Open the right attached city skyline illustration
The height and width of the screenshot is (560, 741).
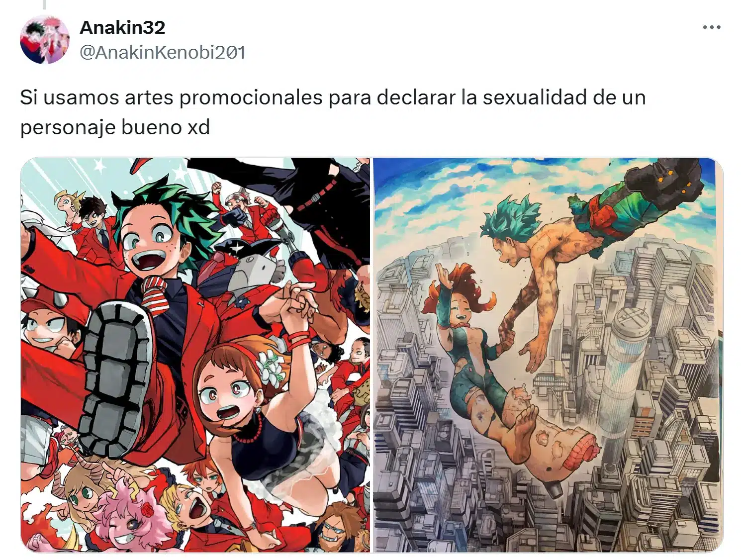coord(548,355)
